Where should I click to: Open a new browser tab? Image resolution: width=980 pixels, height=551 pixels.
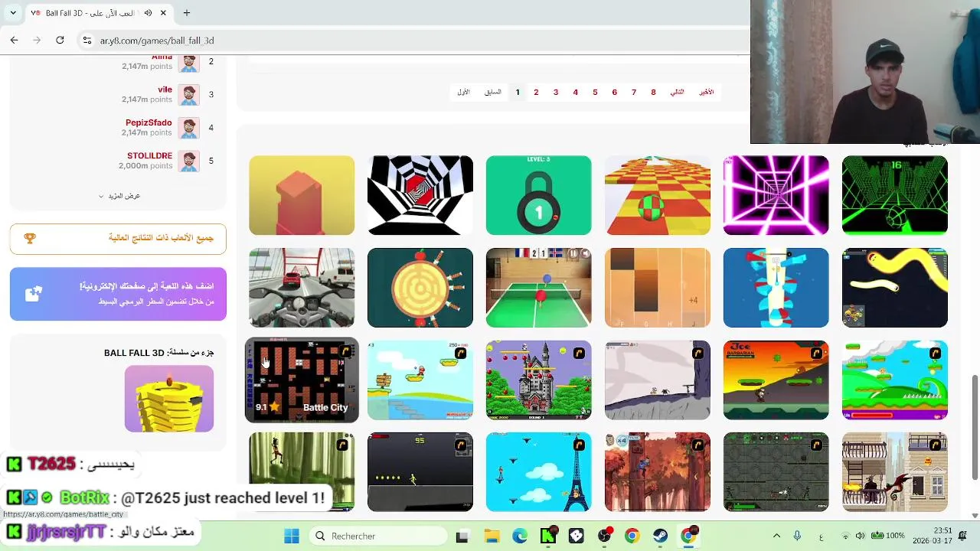[x=186, y=13]
